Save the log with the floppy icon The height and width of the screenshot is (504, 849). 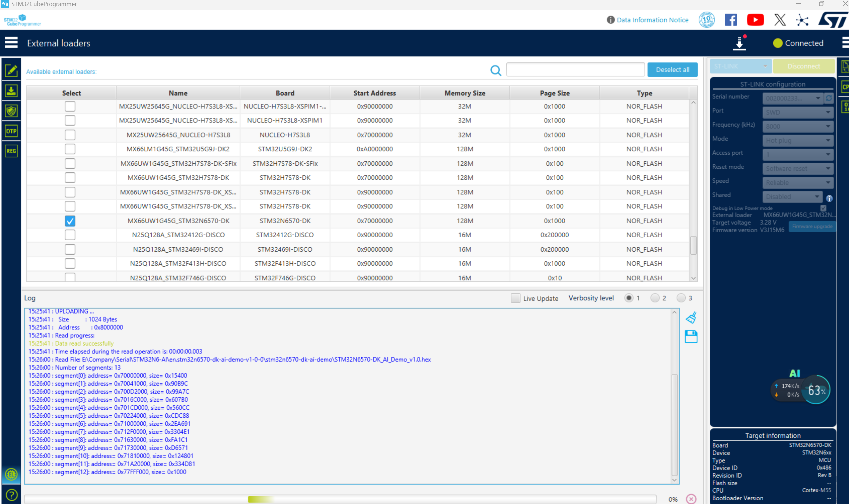point(691,337)
